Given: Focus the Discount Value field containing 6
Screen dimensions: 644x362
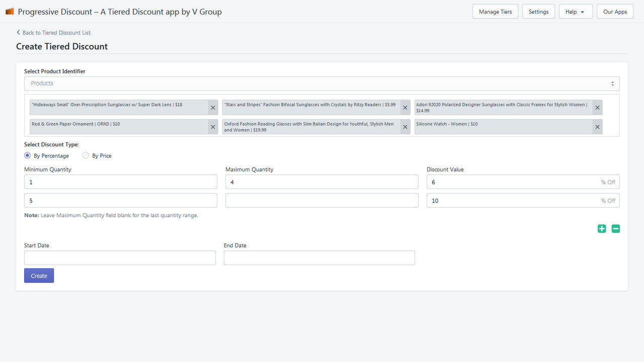Looking at the screenshot, I should click(523, 182).
